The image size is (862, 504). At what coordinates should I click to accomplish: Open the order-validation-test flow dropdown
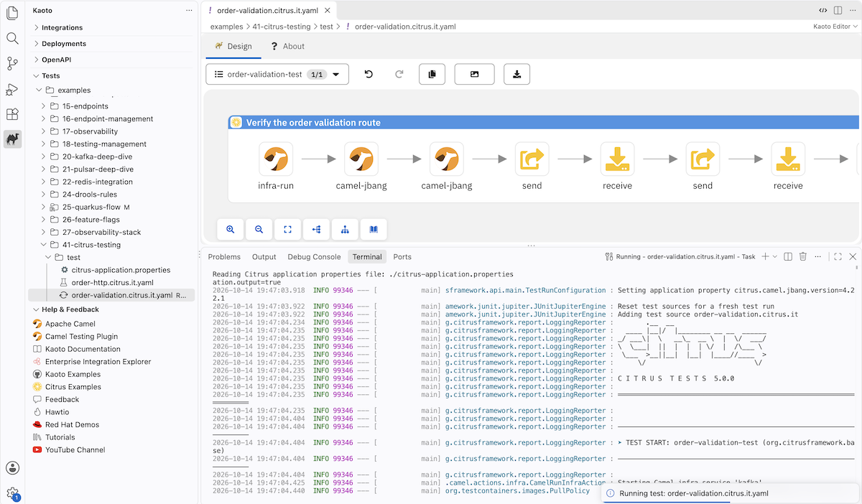[277, 74]
